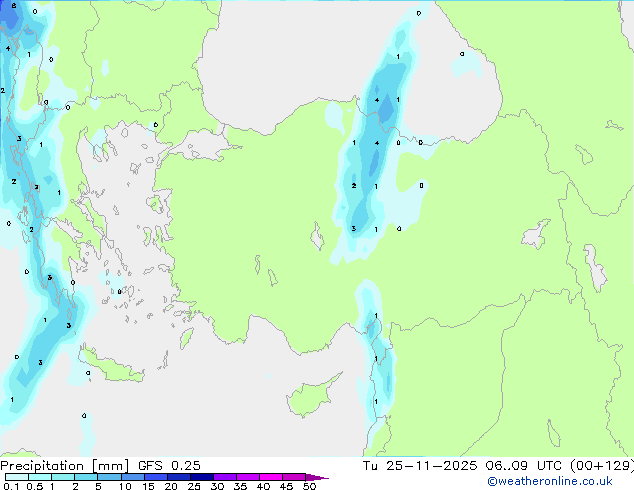This screenshot has height=490, width=634.
Task: Choose the 25–30 mm dark navy box
Action: [x=202, y=477]
